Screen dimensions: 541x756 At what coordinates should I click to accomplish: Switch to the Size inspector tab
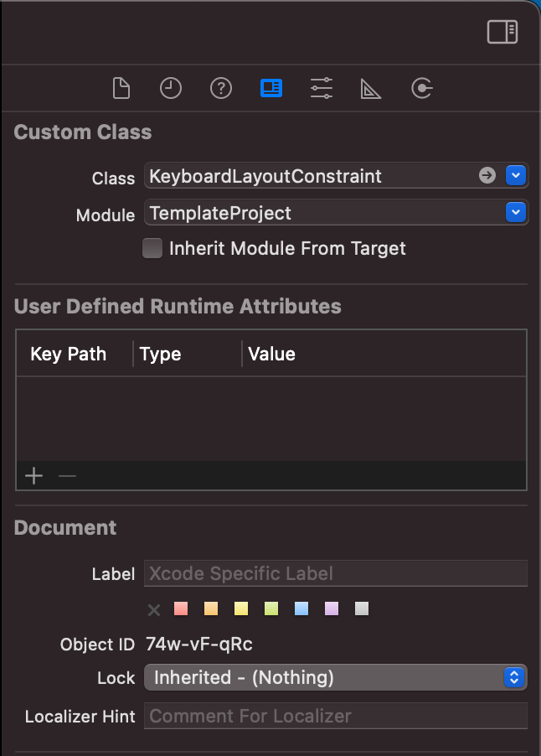point(371,88)
